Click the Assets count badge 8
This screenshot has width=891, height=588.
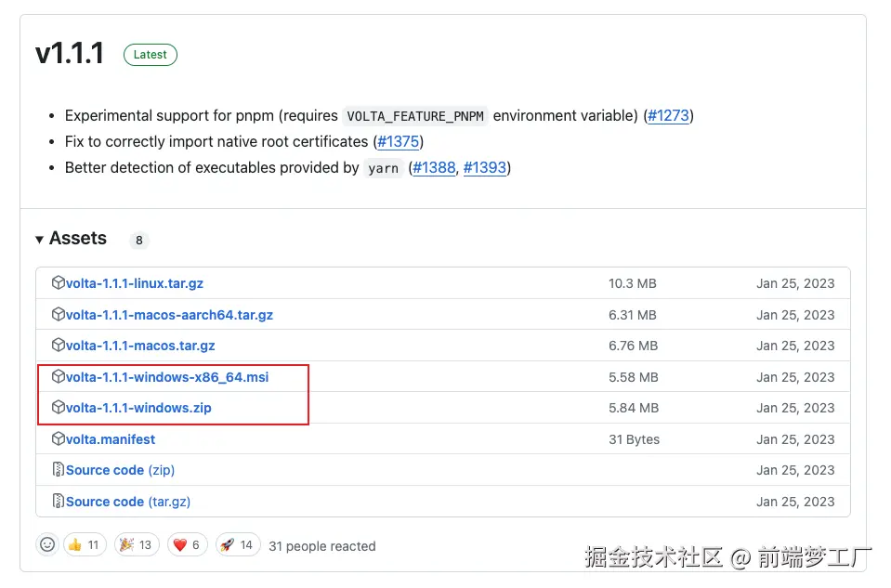[139, 241]
